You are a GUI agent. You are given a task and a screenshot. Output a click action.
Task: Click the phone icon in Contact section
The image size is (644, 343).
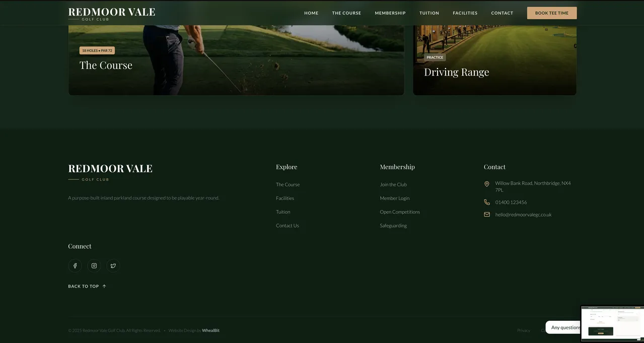[x=487, y=202]
